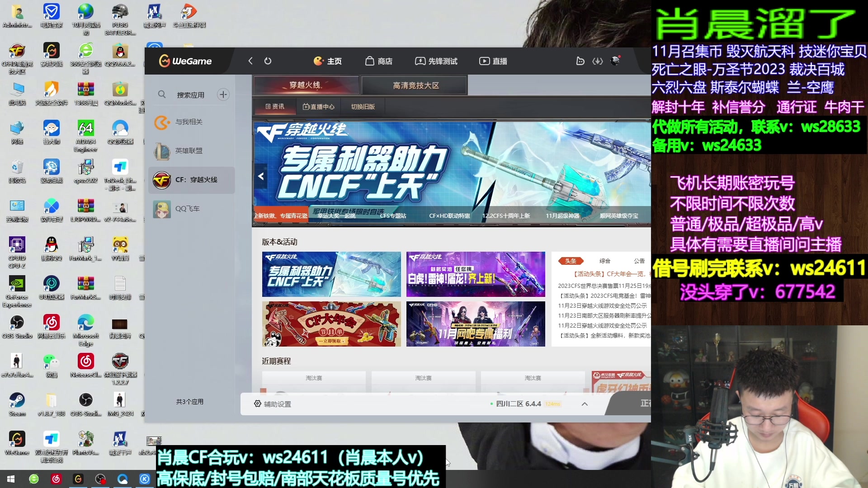868x488 pixels.
Task: Open the 主页 home tab
Action: pyautogui.click(x=328, y=61)
